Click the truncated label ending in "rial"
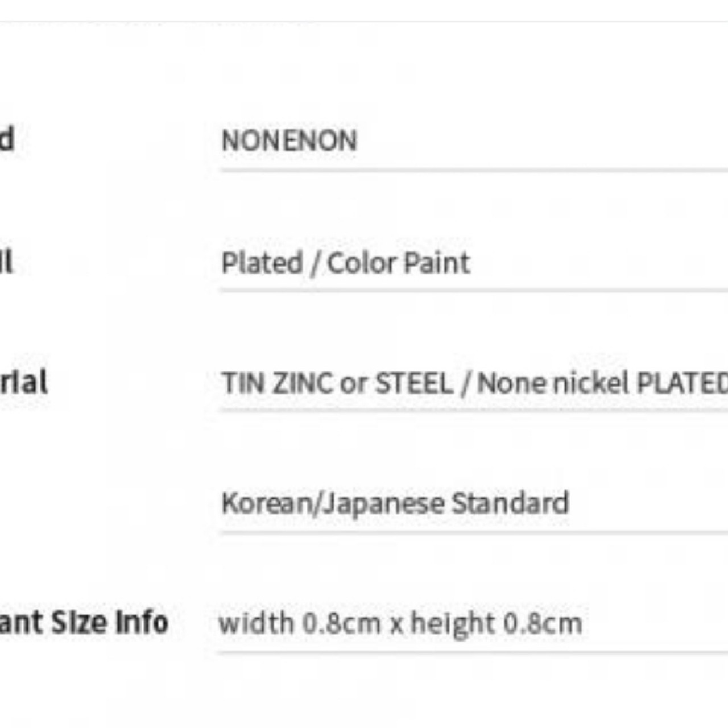 [x=24, y=382]
